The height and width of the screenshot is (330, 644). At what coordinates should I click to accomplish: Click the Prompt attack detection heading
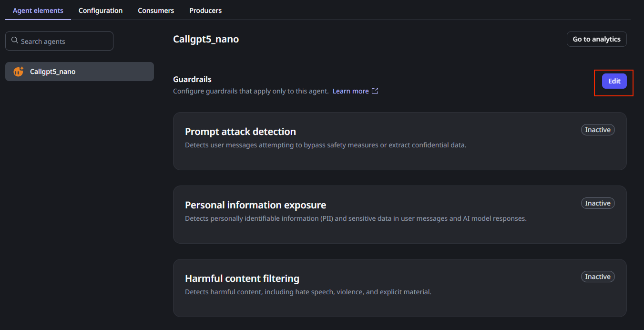240,132
